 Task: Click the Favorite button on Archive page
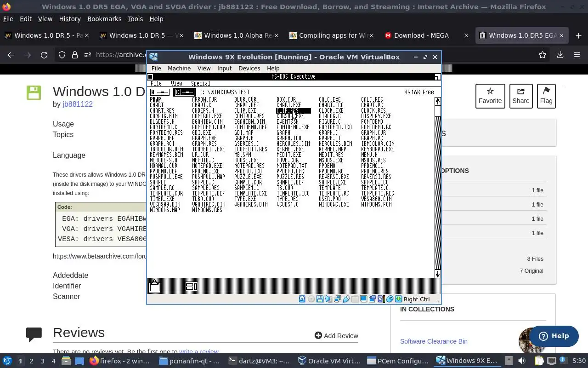pos(490,96)
